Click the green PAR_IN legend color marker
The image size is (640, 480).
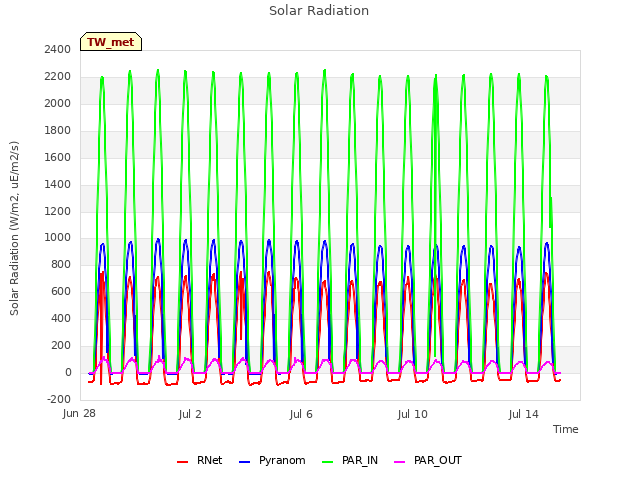[328, 462]
